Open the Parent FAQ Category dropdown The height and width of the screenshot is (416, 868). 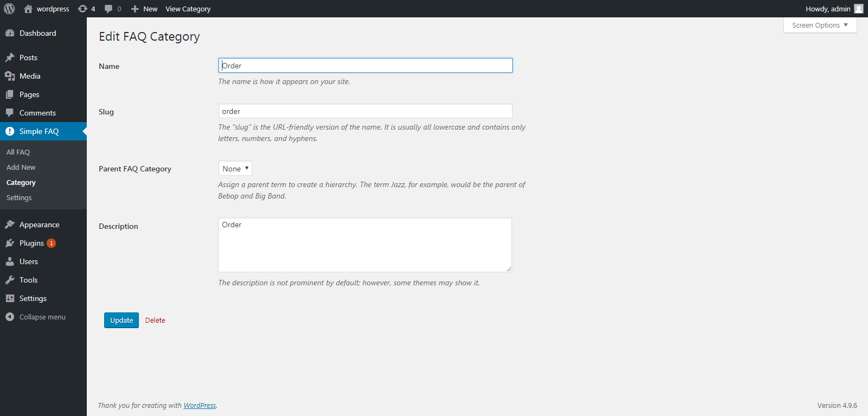tap(235, 169)
